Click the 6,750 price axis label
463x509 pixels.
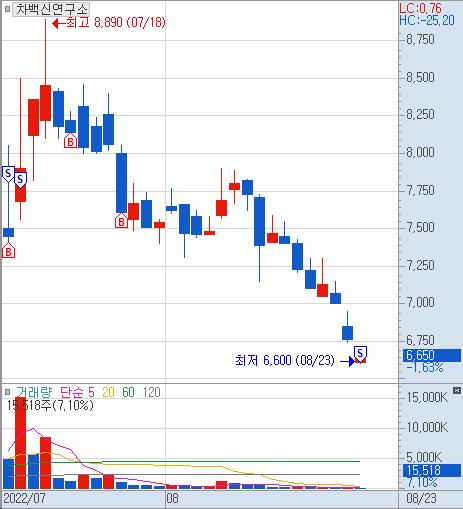(x=420, y=340)
